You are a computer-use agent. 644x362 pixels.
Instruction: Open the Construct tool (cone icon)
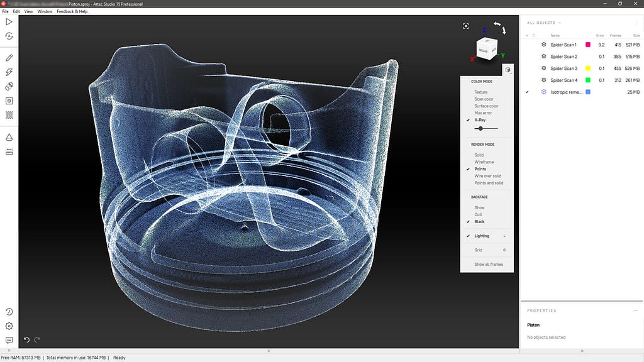[x=8, y=137]
